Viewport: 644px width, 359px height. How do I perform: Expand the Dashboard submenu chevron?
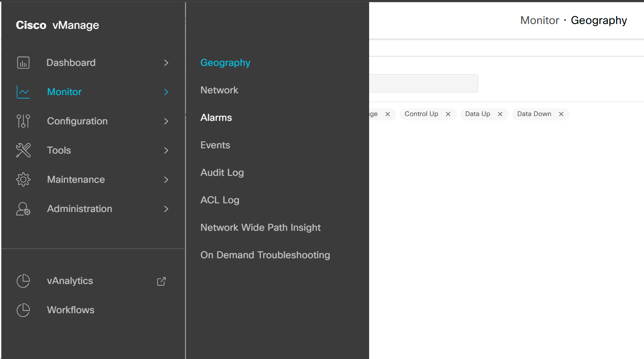pos(166,63)
